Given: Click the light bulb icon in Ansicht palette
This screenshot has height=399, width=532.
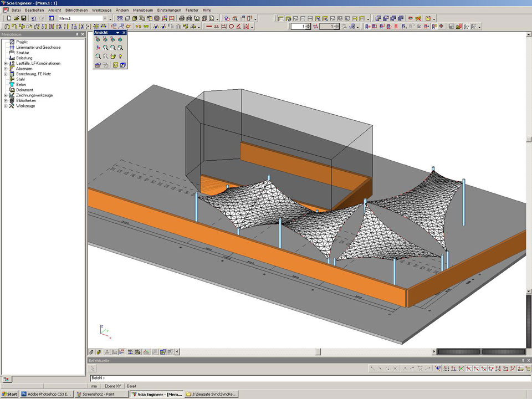Looking at the screenshot, I should (120, 56).
